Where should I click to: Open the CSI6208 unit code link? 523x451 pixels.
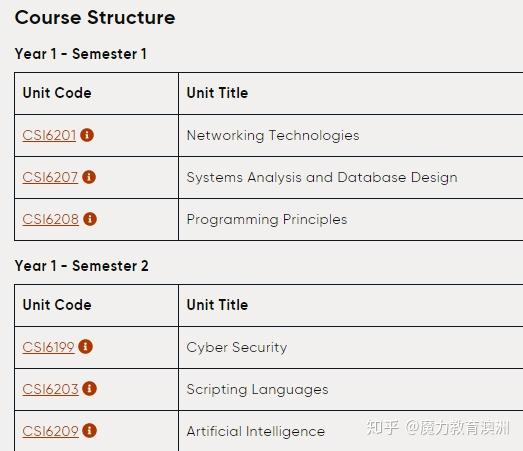51,220
